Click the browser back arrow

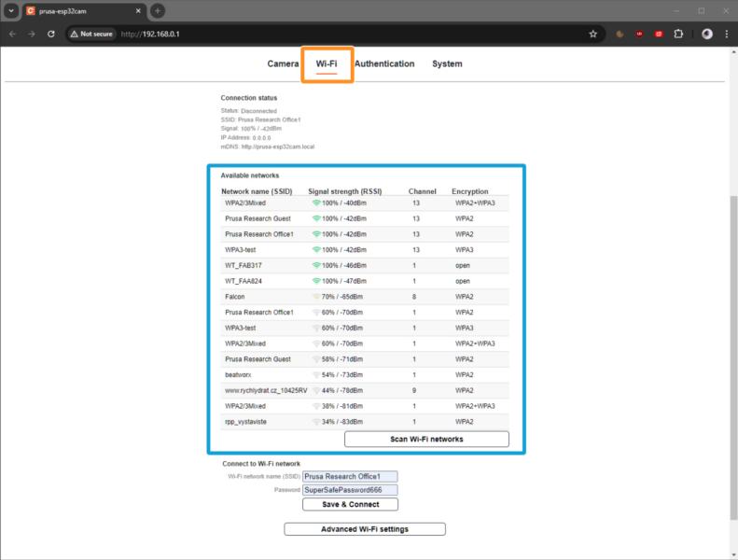click(x=12, y=34)
